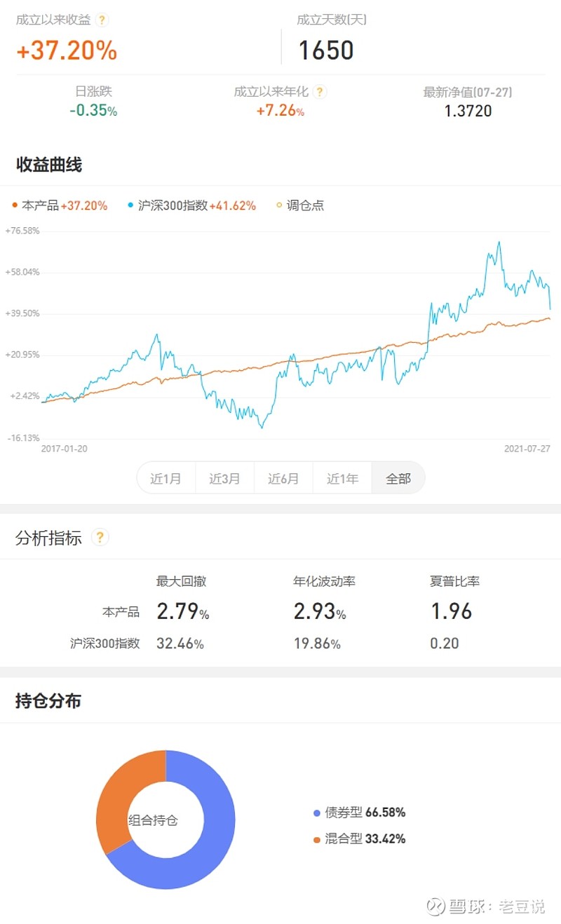Tap the 分析指标 help icon
This screenshot has height=924, width=561.
100,538
